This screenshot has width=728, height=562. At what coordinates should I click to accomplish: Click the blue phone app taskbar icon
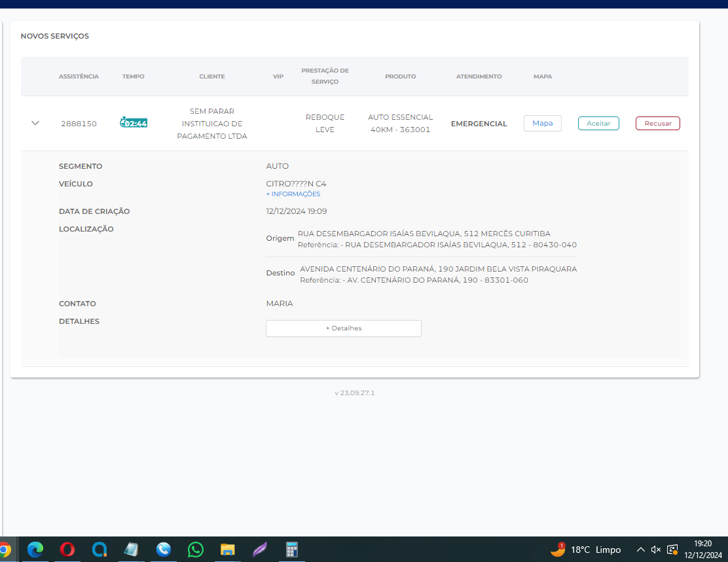pos(164,550)
